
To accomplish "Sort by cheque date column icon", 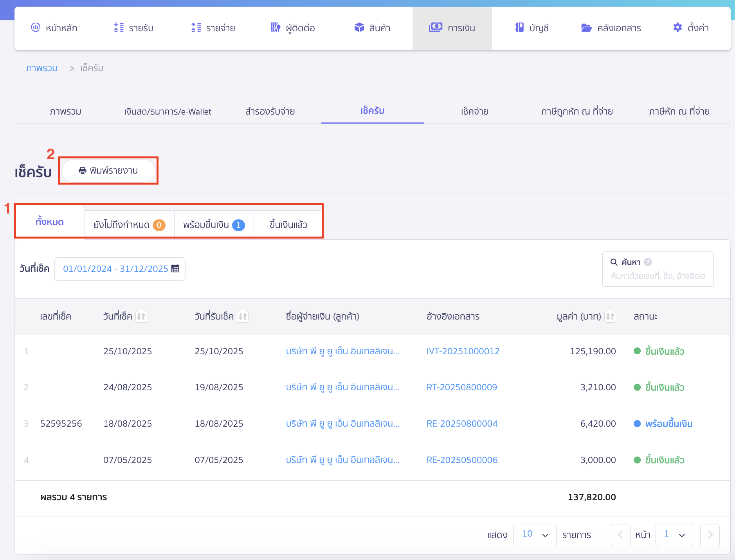I will pos(141,316).
